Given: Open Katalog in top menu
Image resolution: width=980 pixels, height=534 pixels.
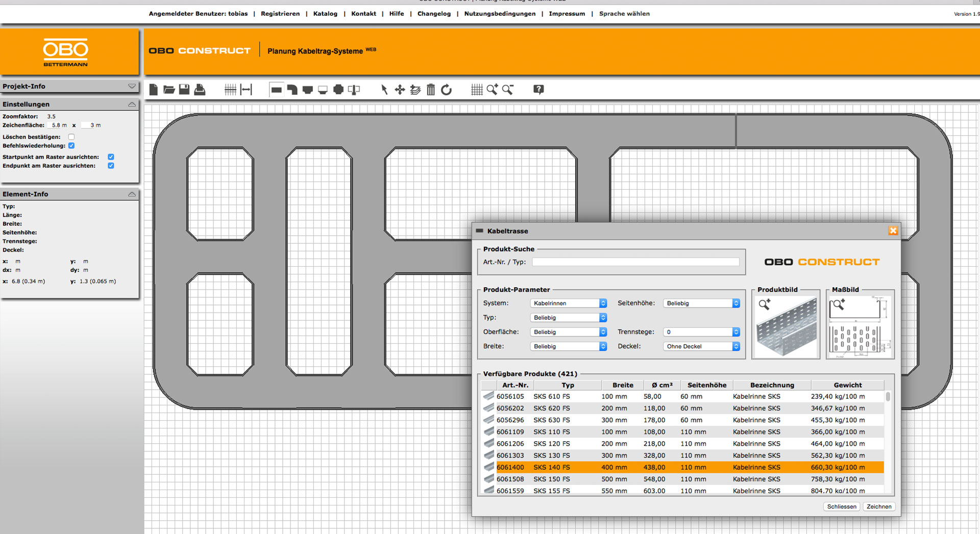Looking at the screenshot, I should tap(325, 14).
